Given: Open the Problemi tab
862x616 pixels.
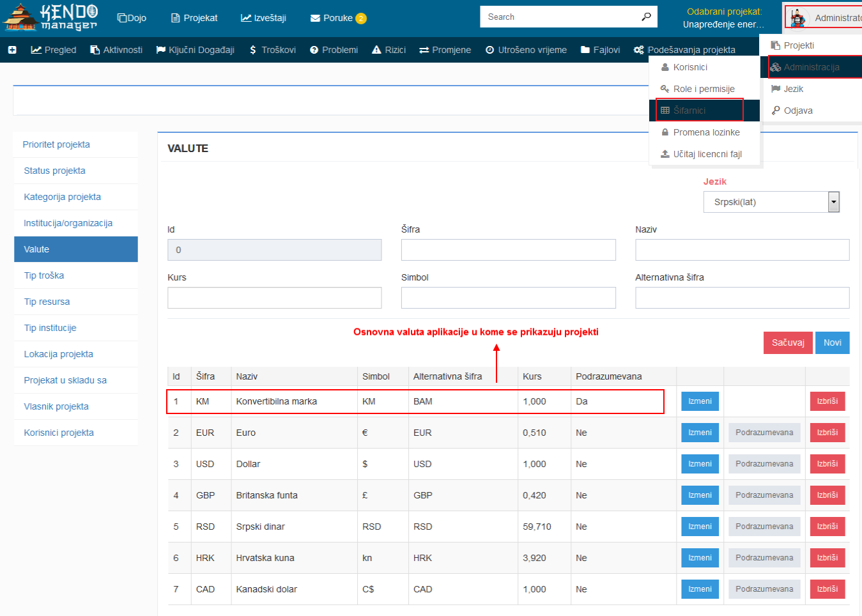Looking at the screenshot, I should (334, 50).
